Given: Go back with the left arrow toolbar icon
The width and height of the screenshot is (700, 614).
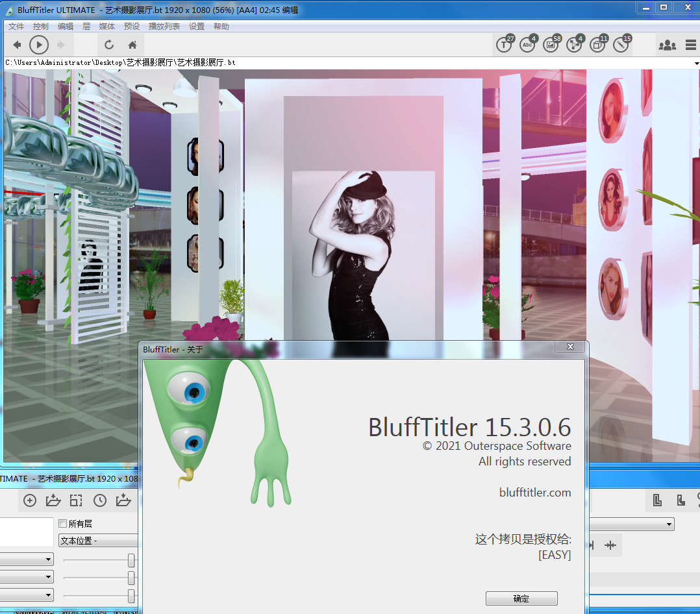Looking at the screenshot, I should (17, 45).
